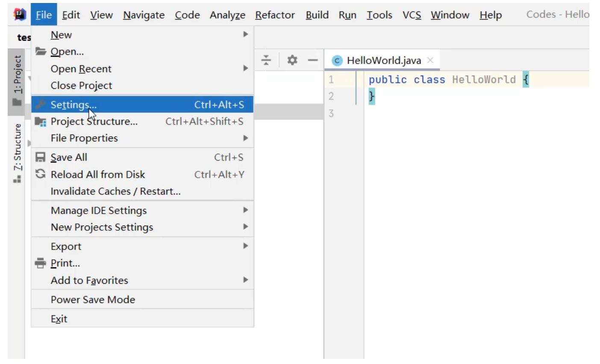The height and width of the screenshot is (364, 600).
Task: Click the IntelliJ IDEA logo icon
Action: click(20, 15)
